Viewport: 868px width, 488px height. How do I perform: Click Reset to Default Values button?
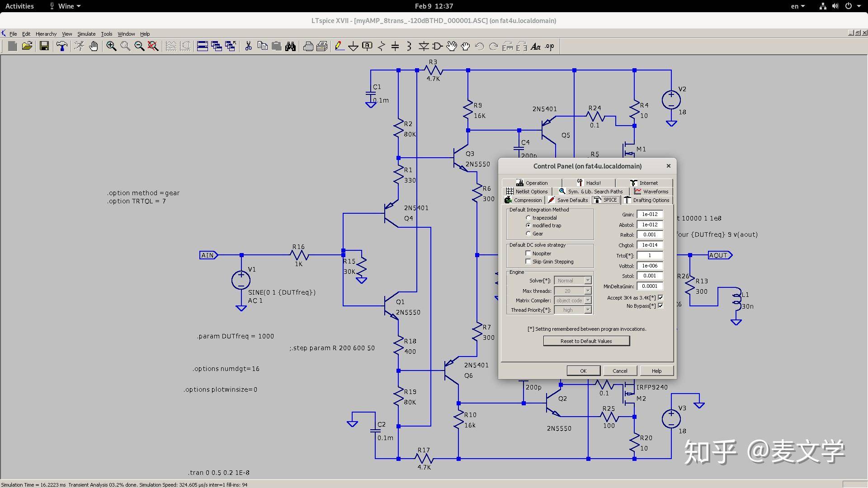586,341
